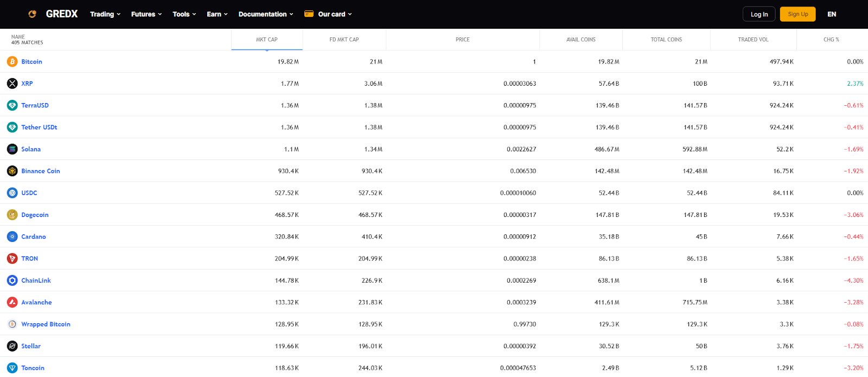Open the Earn menu
This screenshot has width=868, height=377.
[217, 14]
